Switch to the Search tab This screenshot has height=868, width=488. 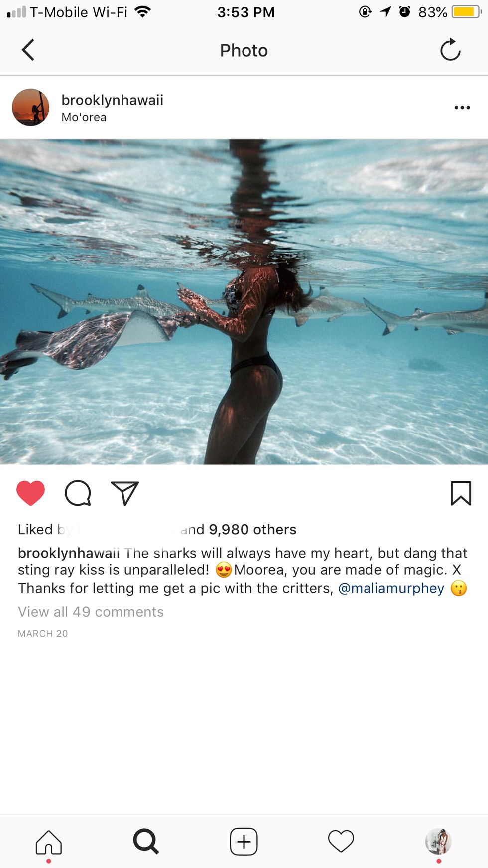(x=146, y=842)
